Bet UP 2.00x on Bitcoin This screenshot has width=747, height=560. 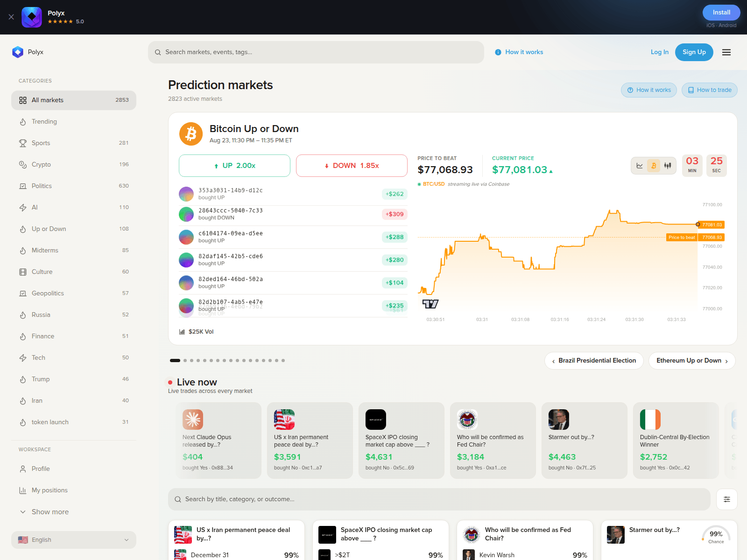point(234,166)
